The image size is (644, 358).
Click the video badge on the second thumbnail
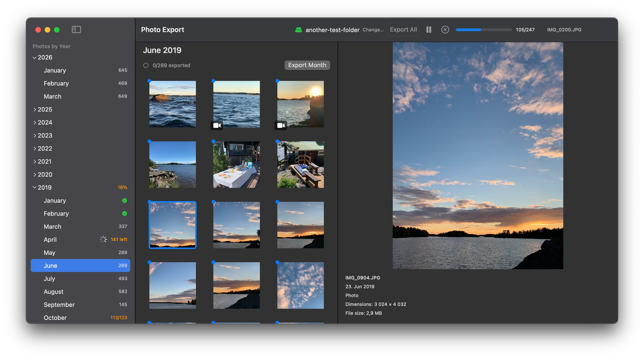tap(217, 125)
